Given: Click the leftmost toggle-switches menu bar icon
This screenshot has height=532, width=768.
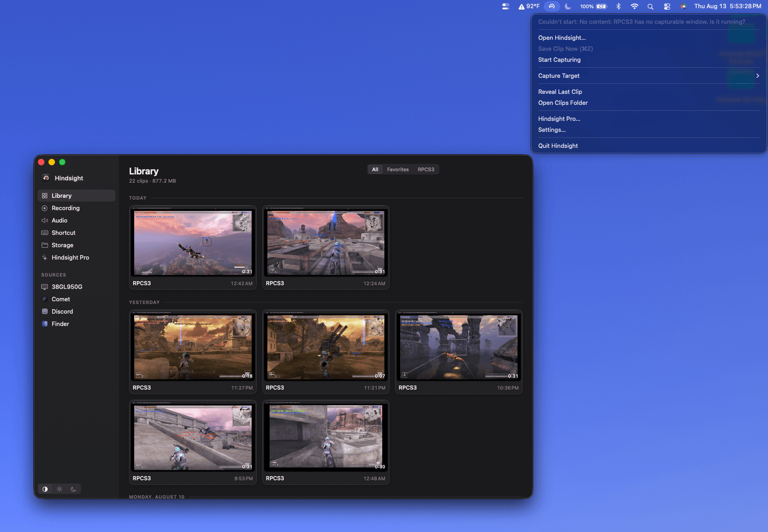Looking at the screenshot, I should coord(506,6).
